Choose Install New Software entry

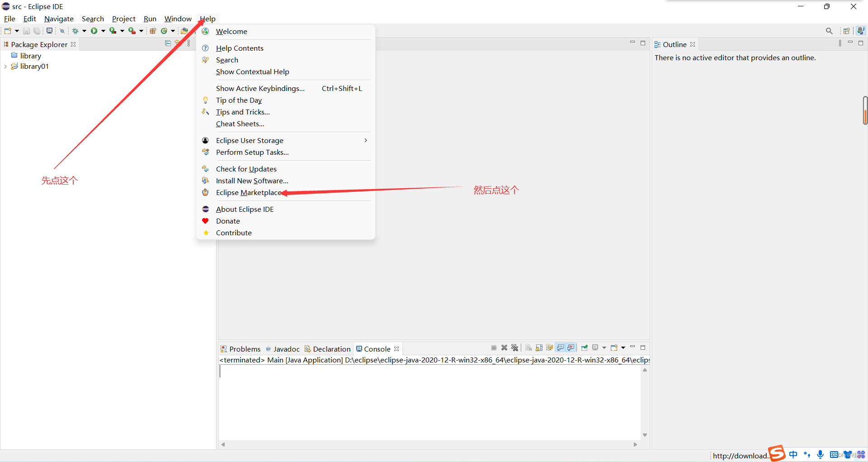[x=285, y=181]
